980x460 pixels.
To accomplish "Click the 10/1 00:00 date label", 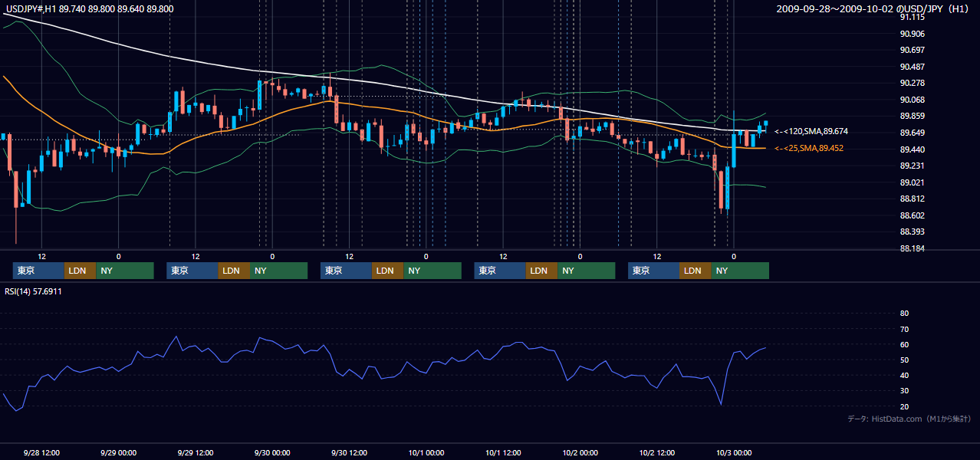I will pyautogui.click(x=426, y=452).
